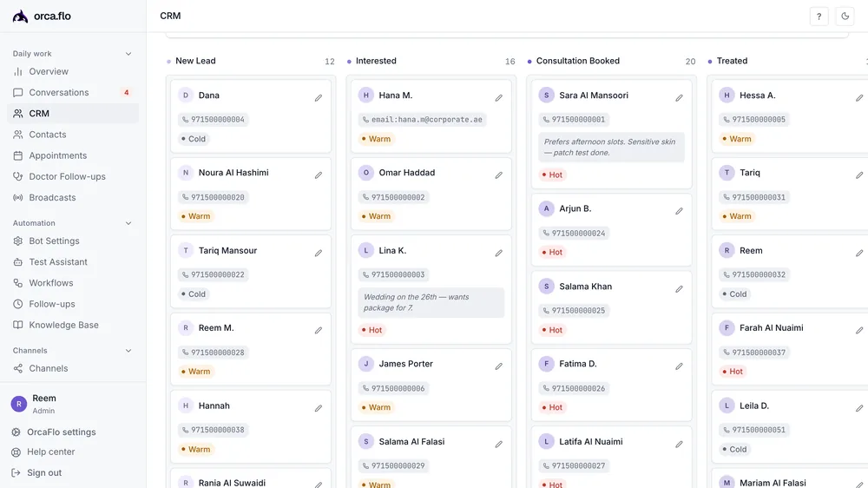This screenshot has width=868, height=488.
Task: Open Overview in sidebar
Action: [x=73, y=71]
